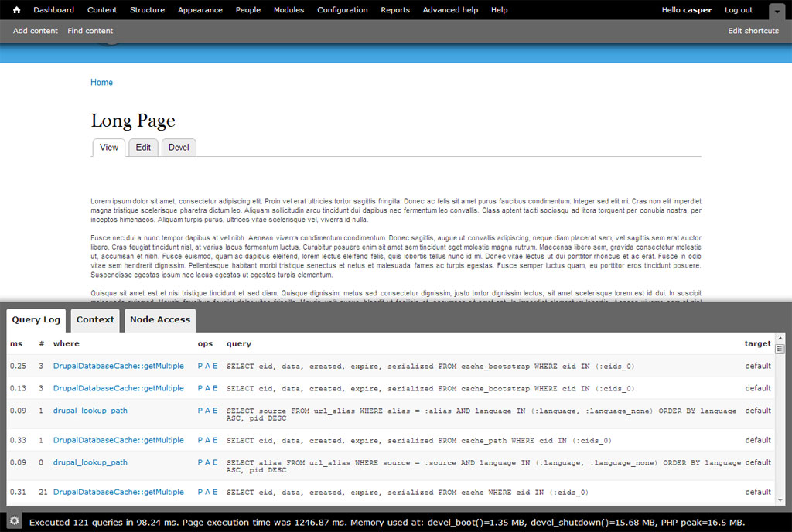Open the Appearance menu

coord(200,9)
